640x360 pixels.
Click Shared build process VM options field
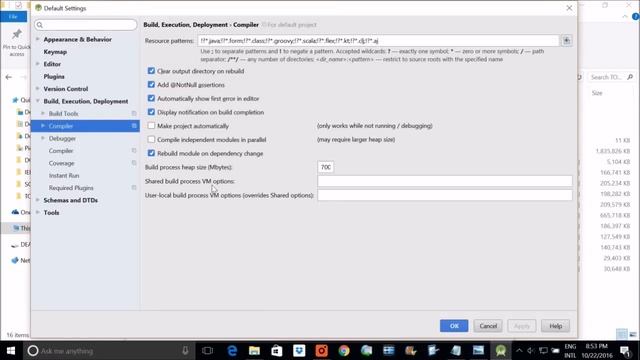[x=445, y=181]
